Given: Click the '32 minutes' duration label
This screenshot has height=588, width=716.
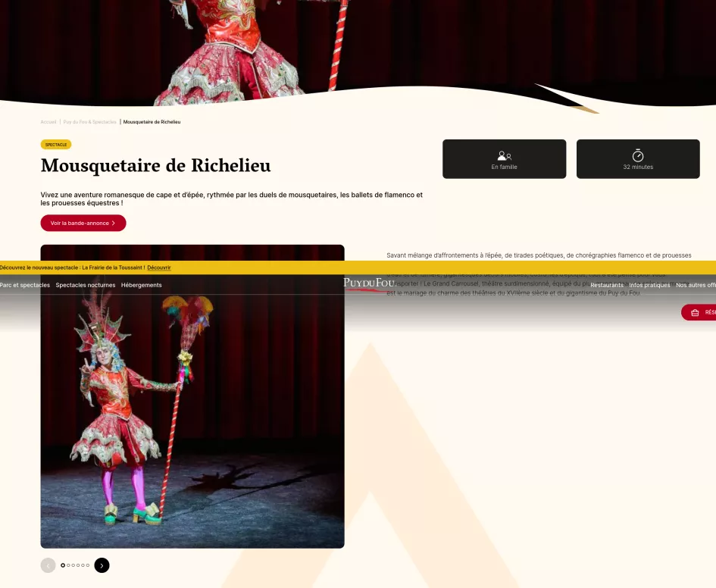Looking at the screenshot, I should pos(638,167).
